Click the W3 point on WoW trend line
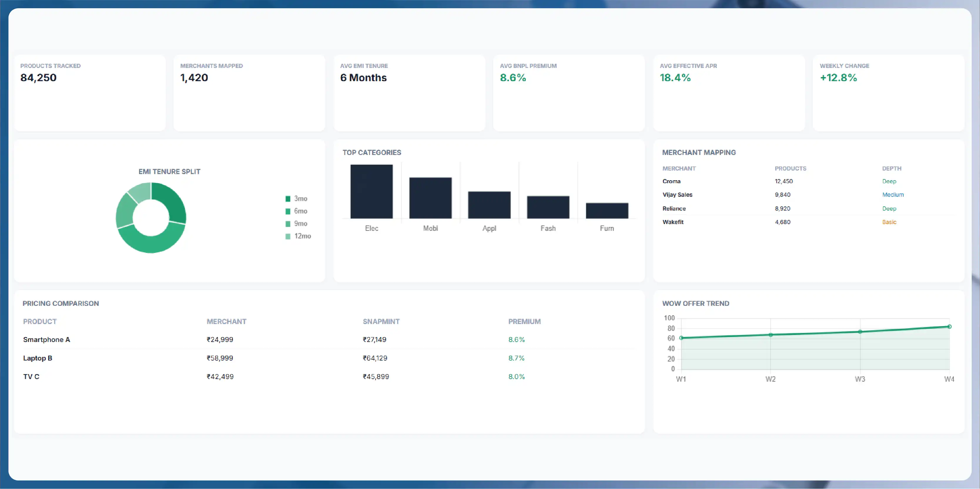980x489 pixels. click(x=860, y=332)
